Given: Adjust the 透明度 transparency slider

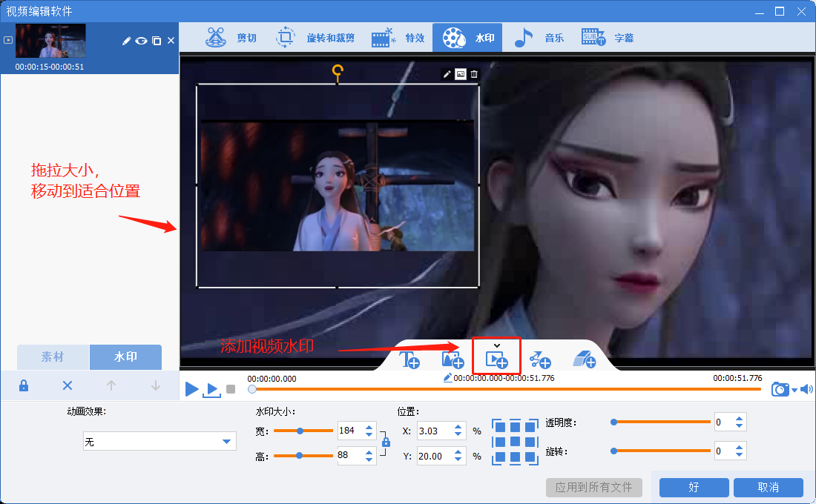Looking at the screenshot, I should (661, 422).
